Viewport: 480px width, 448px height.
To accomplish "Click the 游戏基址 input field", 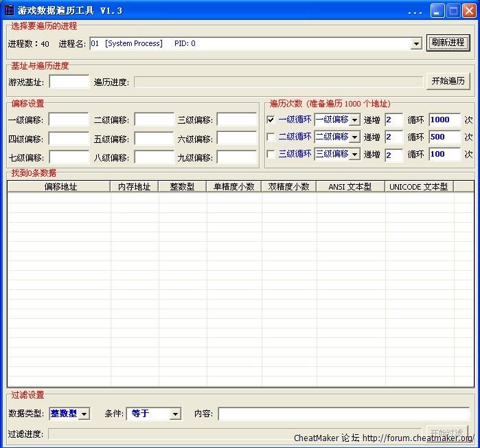I will [69, 82].
